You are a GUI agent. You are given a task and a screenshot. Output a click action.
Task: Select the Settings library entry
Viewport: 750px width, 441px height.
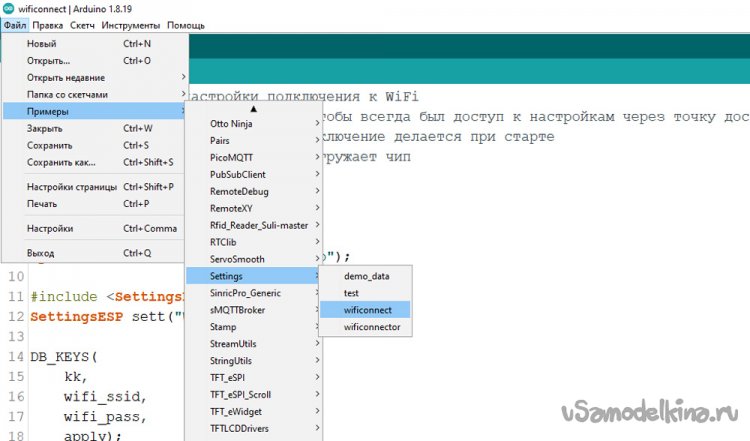pos(254,276)
